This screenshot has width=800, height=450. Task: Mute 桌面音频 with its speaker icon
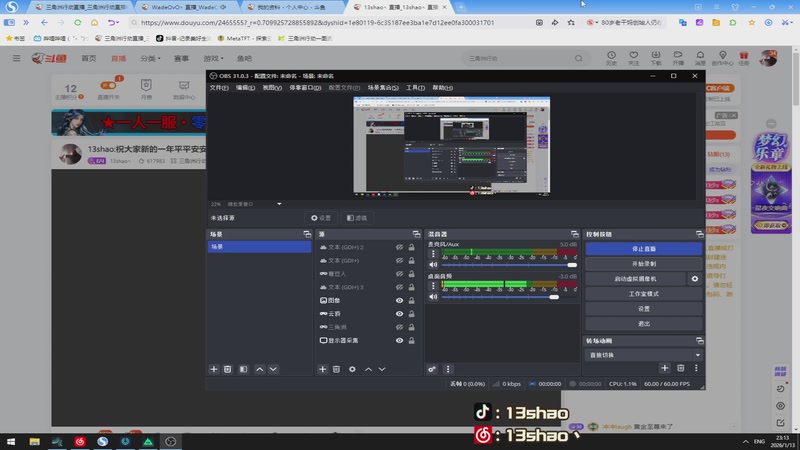pos(433,296)
